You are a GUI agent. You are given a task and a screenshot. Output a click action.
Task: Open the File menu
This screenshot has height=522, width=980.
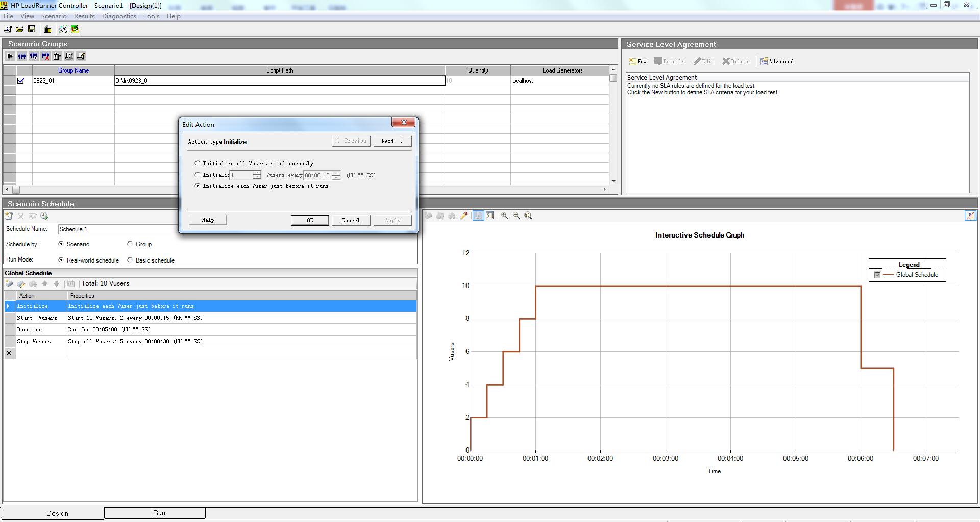[x=8, y=16]
